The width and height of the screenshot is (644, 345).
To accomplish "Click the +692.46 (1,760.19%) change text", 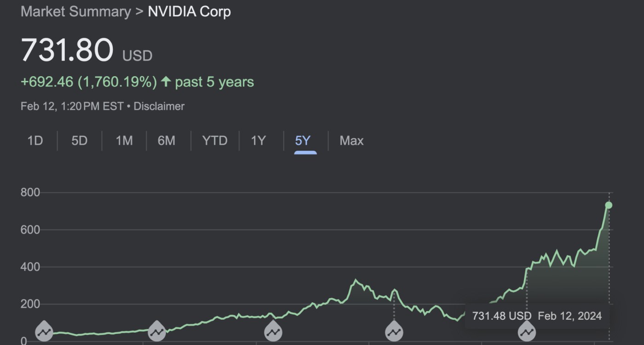I will coord(89,82).
